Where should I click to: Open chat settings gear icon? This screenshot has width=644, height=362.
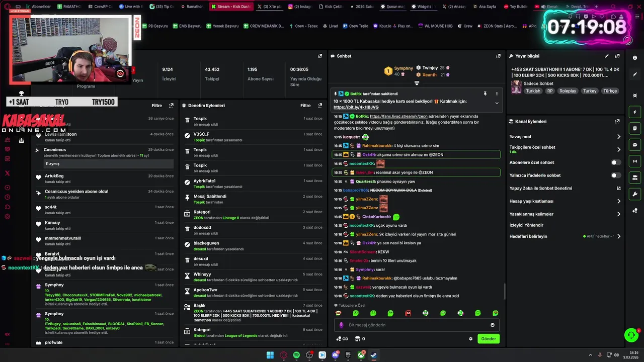click(471, 339)
